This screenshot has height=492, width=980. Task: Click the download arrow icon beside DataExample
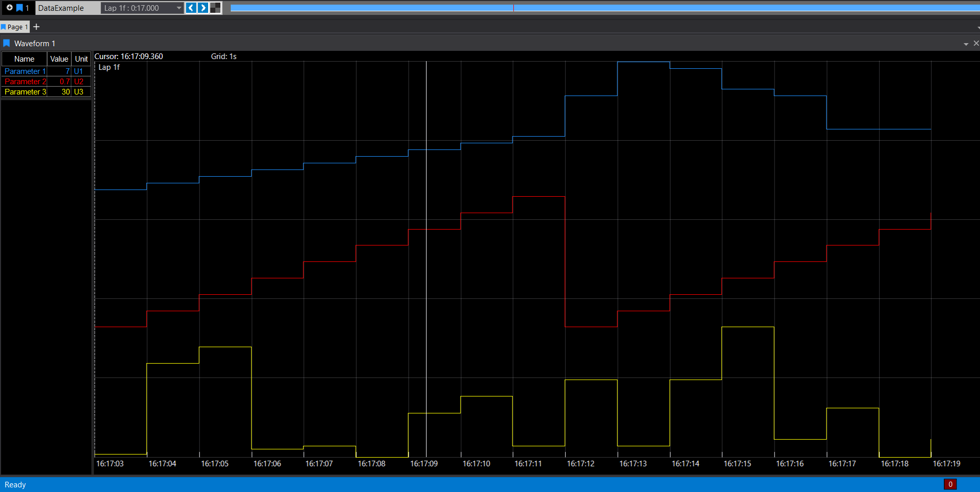9,8
